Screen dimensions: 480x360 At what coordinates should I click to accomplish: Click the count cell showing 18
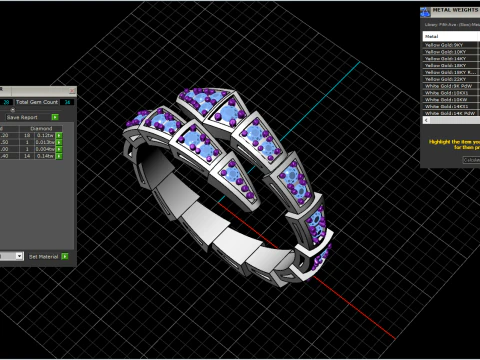point(27,135)
